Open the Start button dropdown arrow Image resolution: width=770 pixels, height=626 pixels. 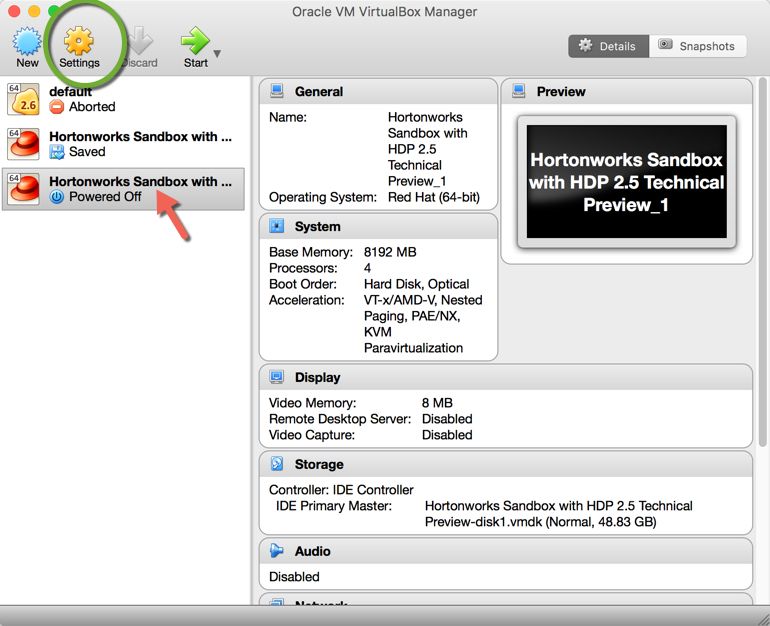(217, 54)
